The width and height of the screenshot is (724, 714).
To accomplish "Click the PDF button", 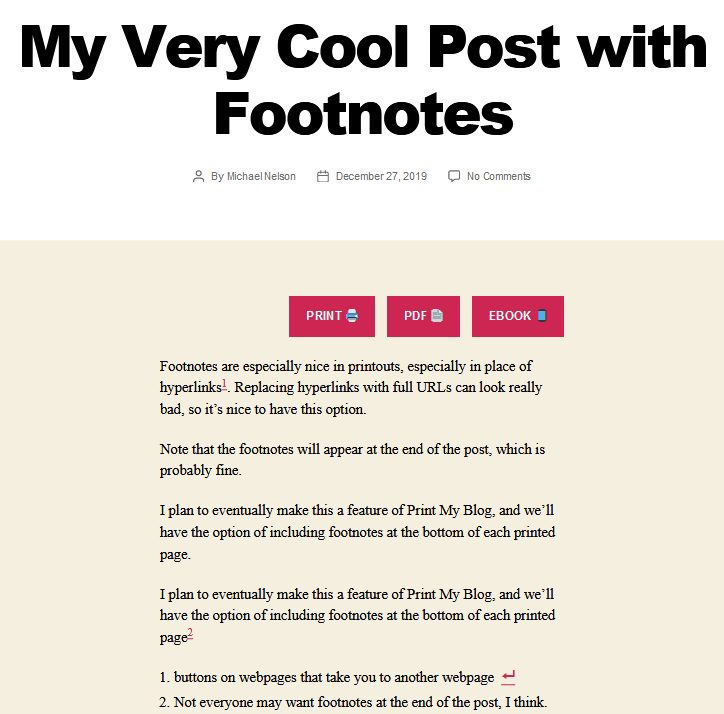I will point(423,316).
